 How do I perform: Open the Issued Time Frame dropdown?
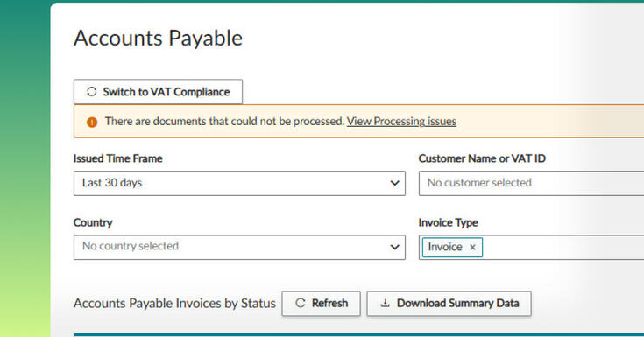click(x=239, y=183)
